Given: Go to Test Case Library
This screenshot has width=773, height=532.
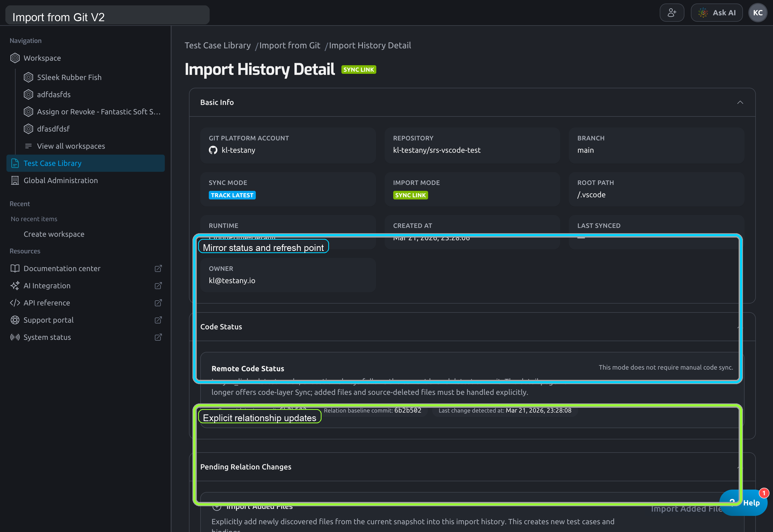Looking at the screenshot, I should click(86, 163).
